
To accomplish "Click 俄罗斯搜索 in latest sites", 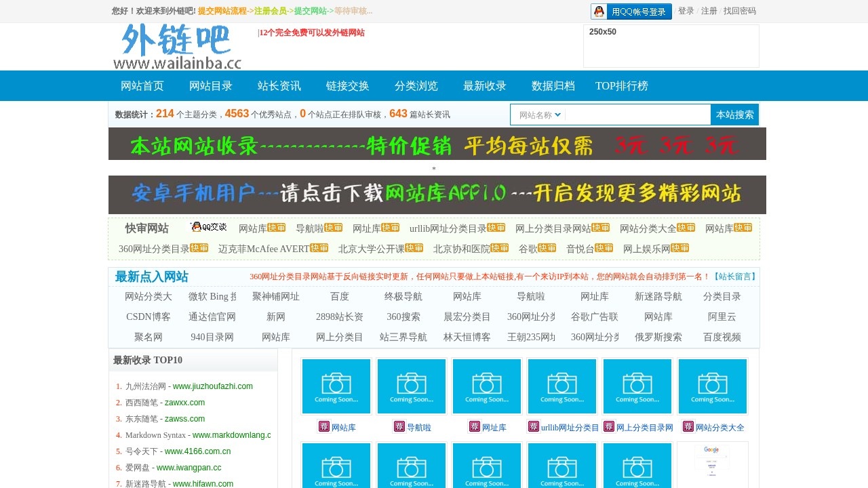I will click(x=658, y=337).
